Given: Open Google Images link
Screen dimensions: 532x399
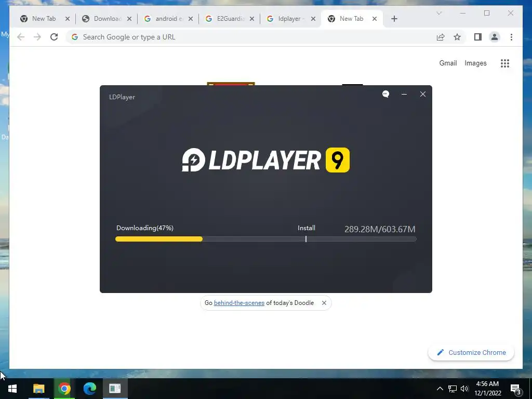Looking at the screenshot, I should pyautogui.click(x=475, y=63).
